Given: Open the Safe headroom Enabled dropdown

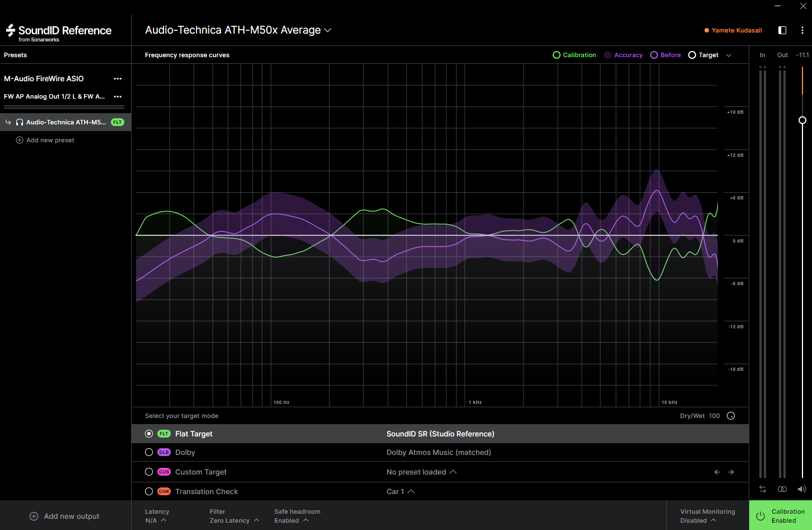Looking at the screenshot, I should 297,516.
